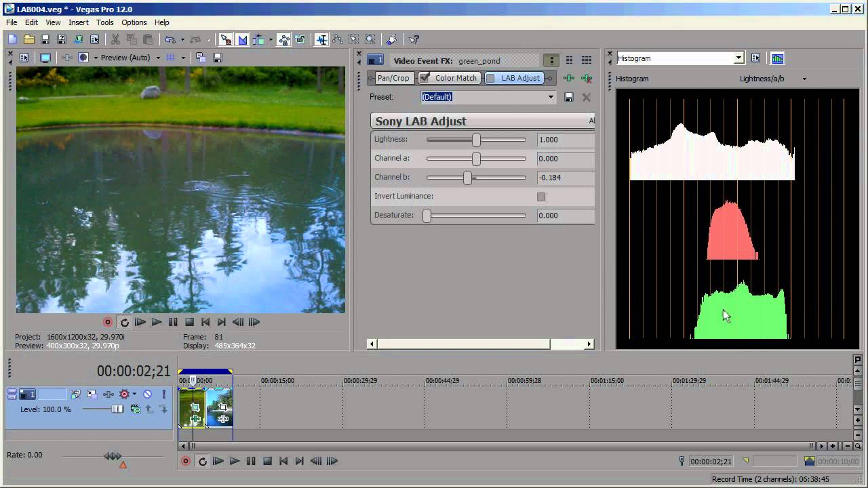Click the Undo arrow icon
The height and width of the screenshot is (488, 868).
pyautogui.click(x=170, y=40)
